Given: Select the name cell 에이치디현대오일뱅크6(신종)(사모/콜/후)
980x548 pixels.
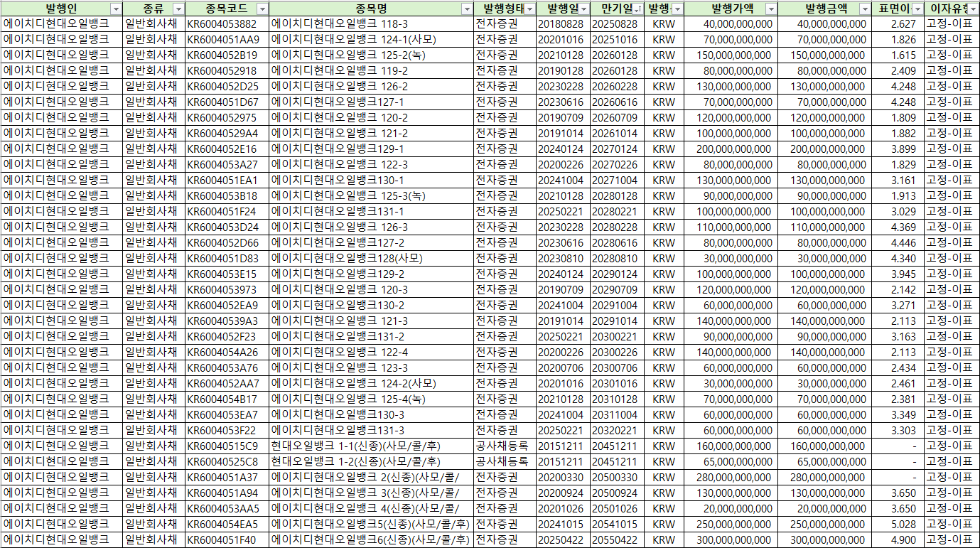Looking at the screenshot, I should click(x=372, y=539).
